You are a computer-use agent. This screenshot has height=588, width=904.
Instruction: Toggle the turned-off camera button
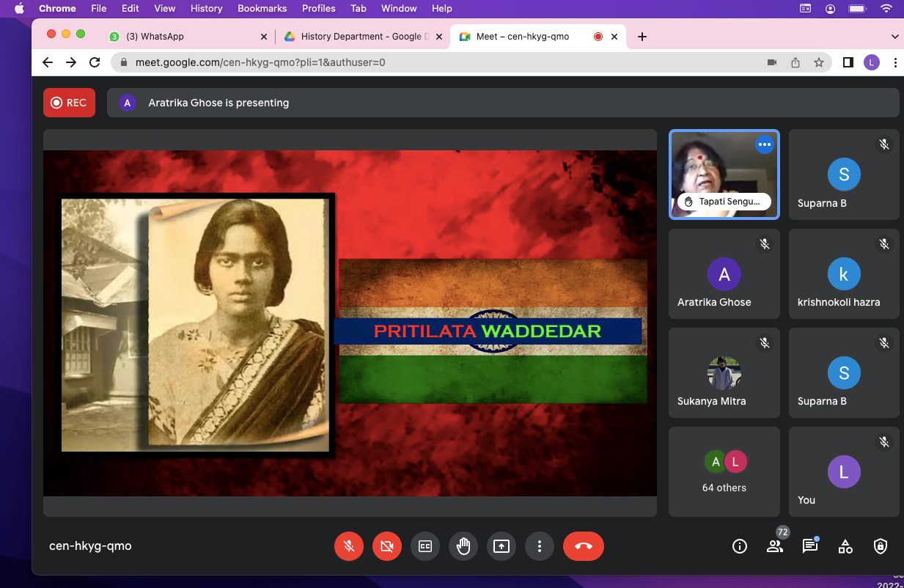coord(387,546)
